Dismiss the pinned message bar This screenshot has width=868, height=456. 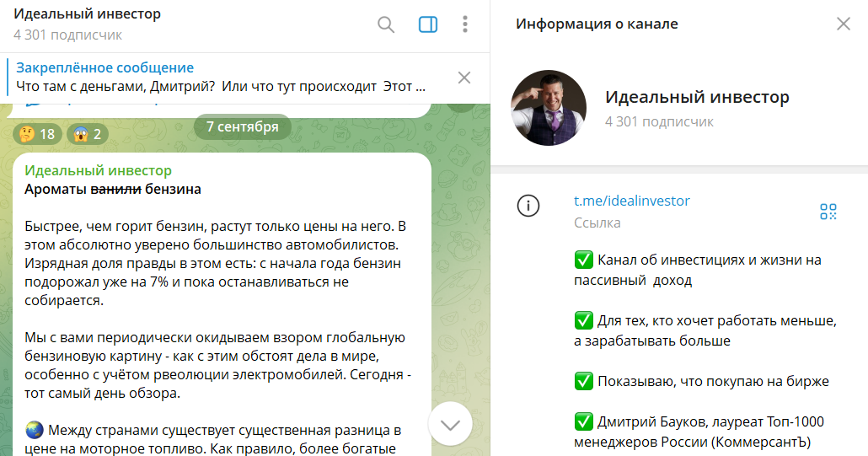tap(464, 78)
